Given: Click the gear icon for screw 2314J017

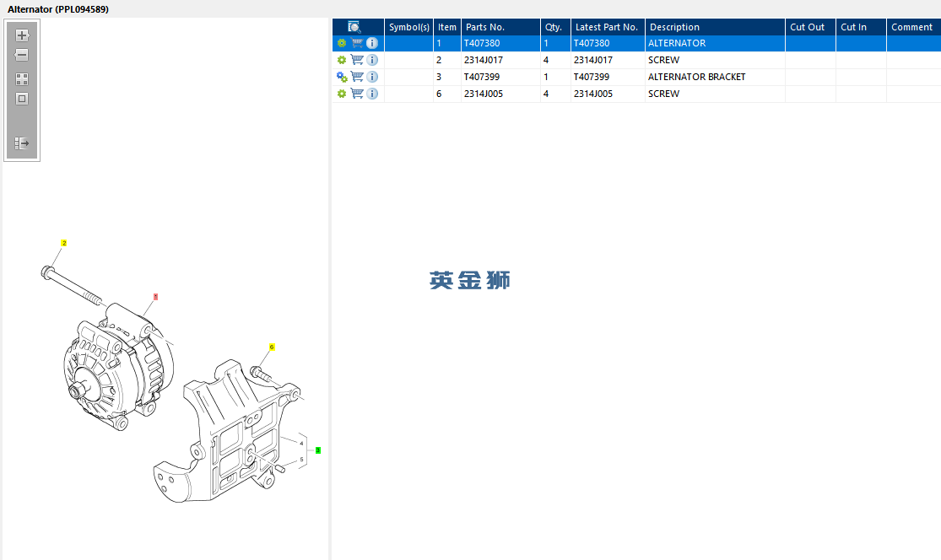Looking at the screenshot, I should [342, 60].
